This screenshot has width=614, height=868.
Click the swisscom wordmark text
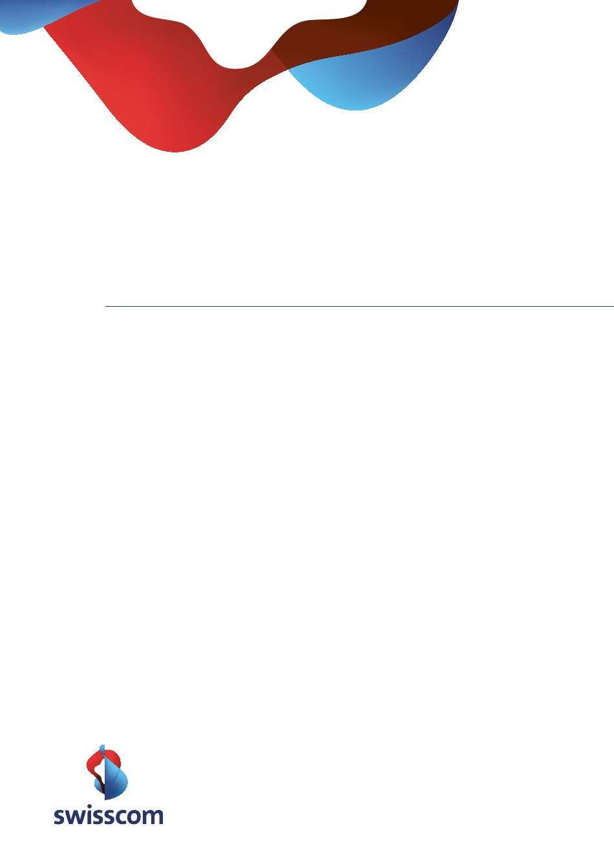109,815
